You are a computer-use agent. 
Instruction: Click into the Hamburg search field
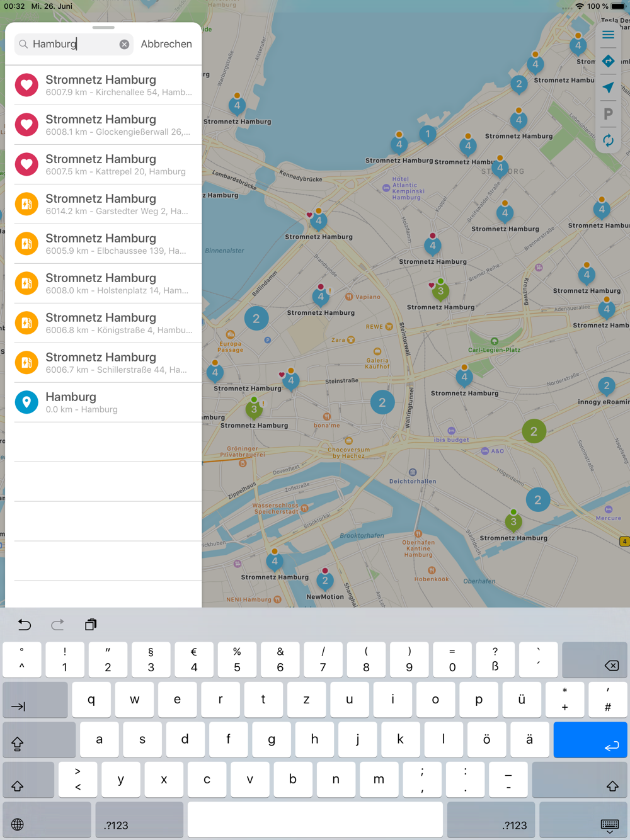pyautogui.click(x=74, y=44)
